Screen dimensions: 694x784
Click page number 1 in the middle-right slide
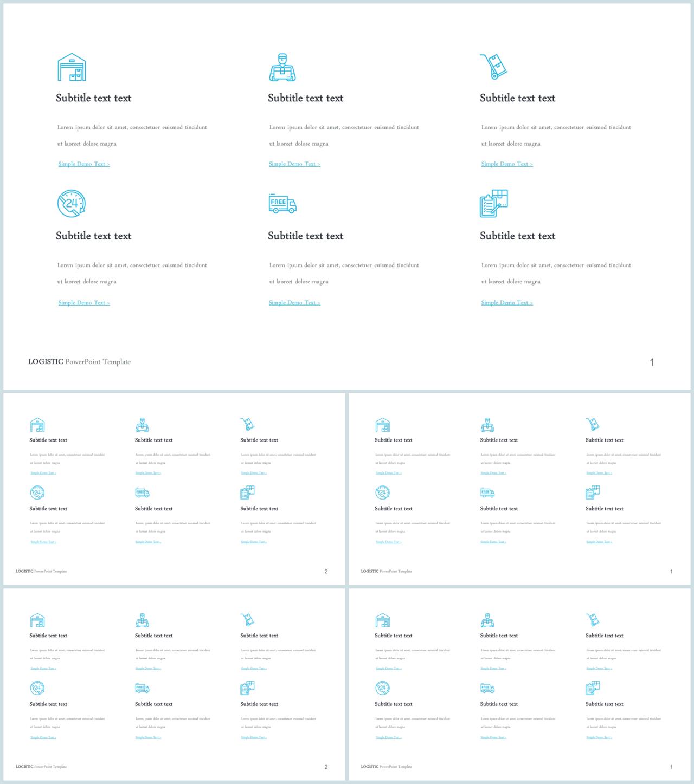coord(671,572)
